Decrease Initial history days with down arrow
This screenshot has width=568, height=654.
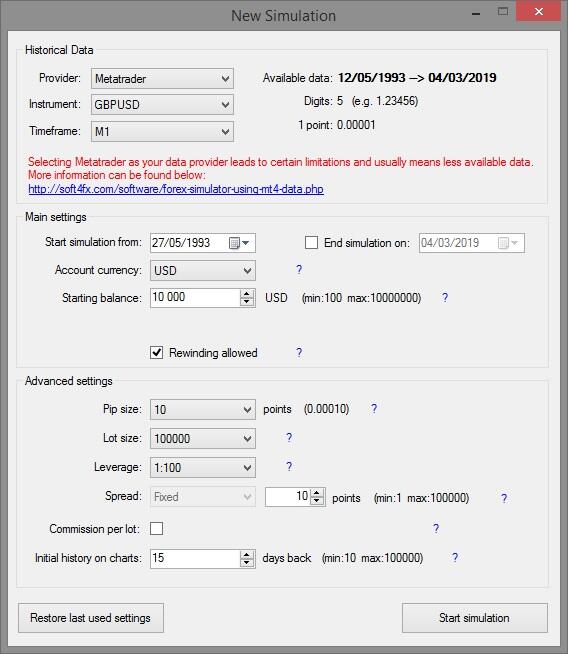(247, 563)
